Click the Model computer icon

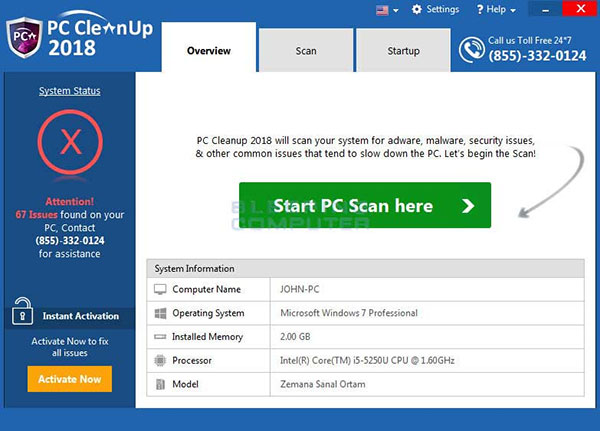(160, 384)
